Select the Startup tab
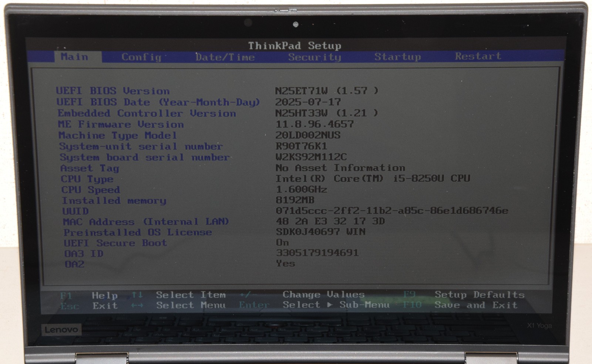 [397, 57]
